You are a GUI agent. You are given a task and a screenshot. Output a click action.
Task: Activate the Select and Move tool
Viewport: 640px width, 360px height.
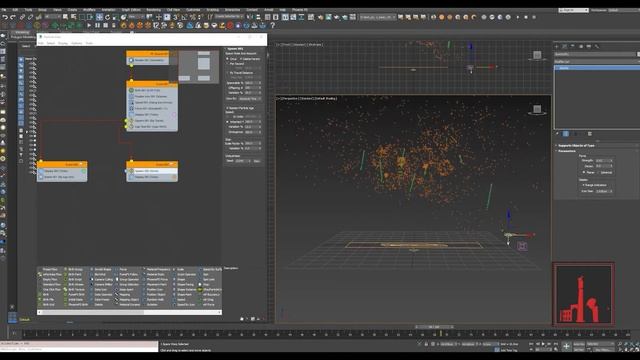click(99, 17)
